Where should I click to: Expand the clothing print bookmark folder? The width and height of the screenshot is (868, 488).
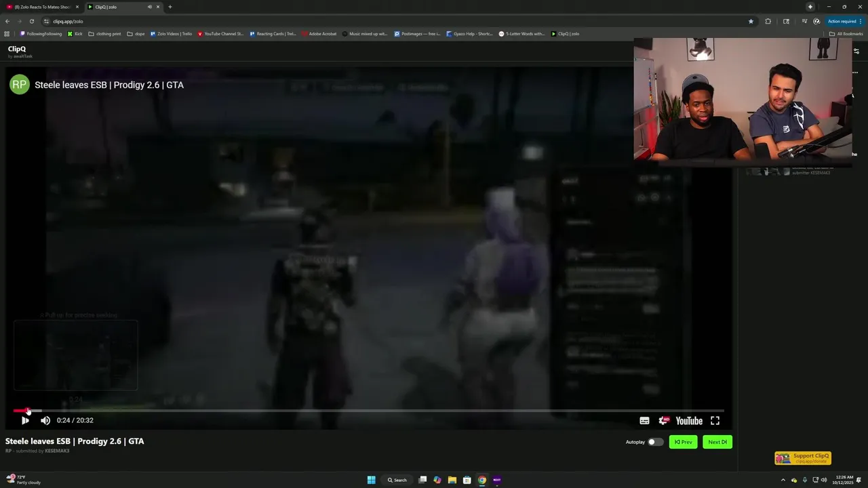(x=104, y=34)
